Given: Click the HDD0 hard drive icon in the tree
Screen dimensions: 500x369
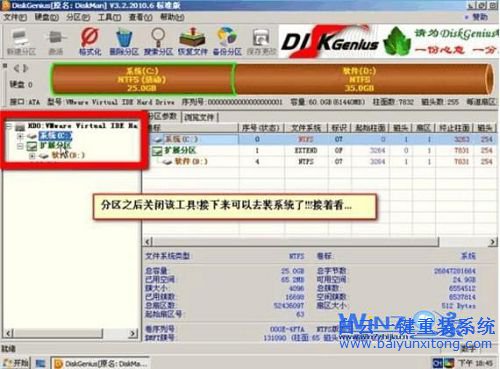Looking at the screenshot, I should pos(20,126).
